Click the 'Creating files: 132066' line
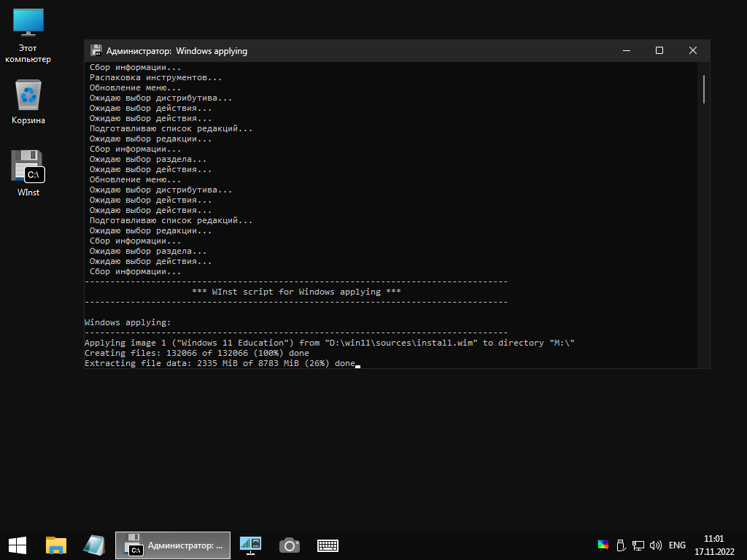Viewport: 747px width, 560px height. tap(197, 353)
